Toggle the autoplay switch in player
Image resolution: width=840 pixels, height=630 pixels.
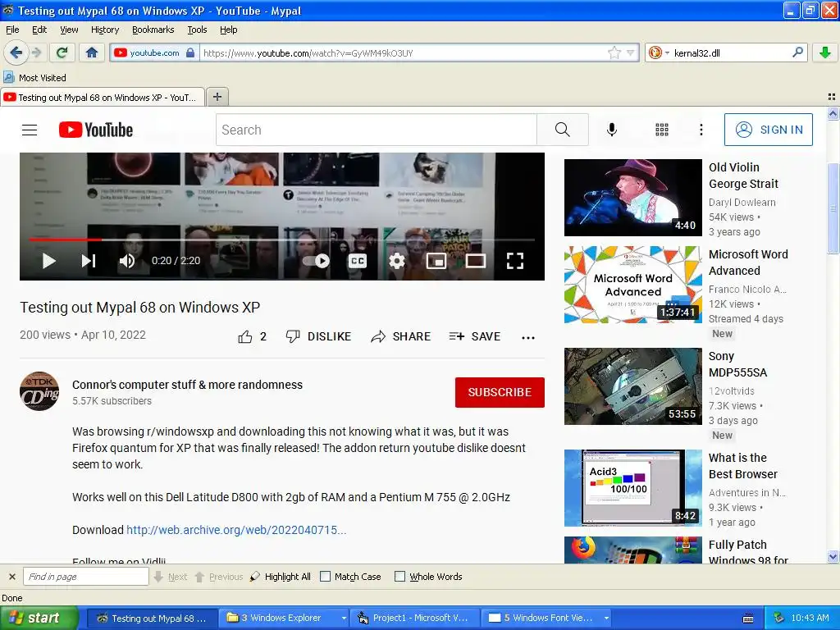click(316, 261)
